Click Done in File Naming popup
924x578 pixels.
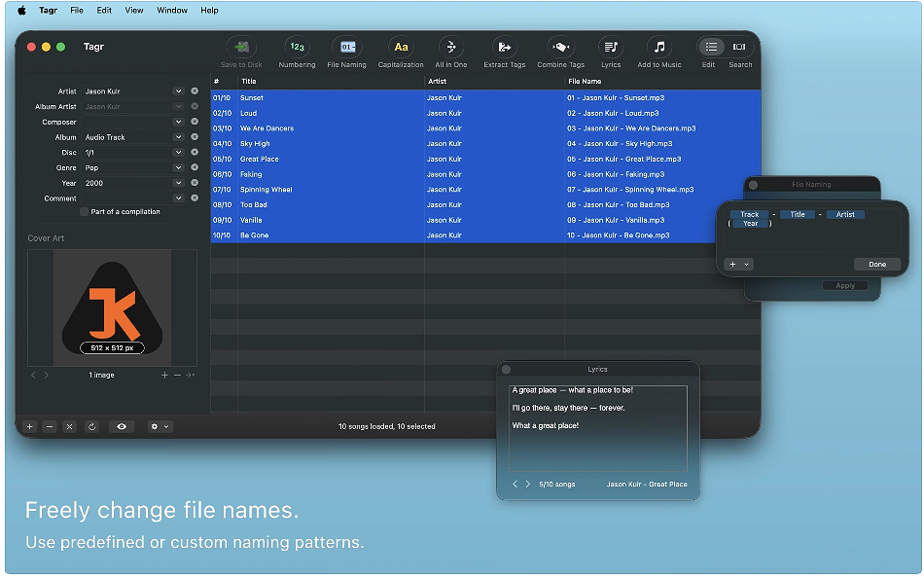pos(877,265)
